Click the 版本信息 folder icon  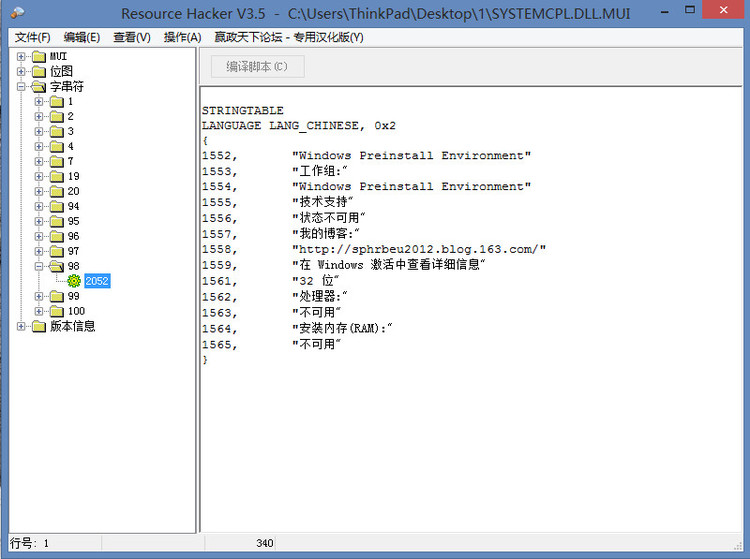pyautogui.click(x=39, y=326)
